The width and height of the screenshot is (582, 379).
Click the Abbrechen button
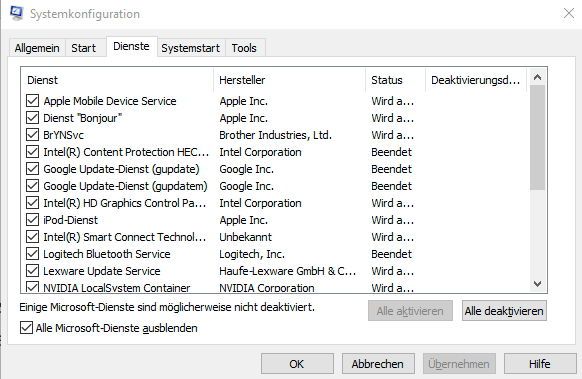(x=378, y=364)
